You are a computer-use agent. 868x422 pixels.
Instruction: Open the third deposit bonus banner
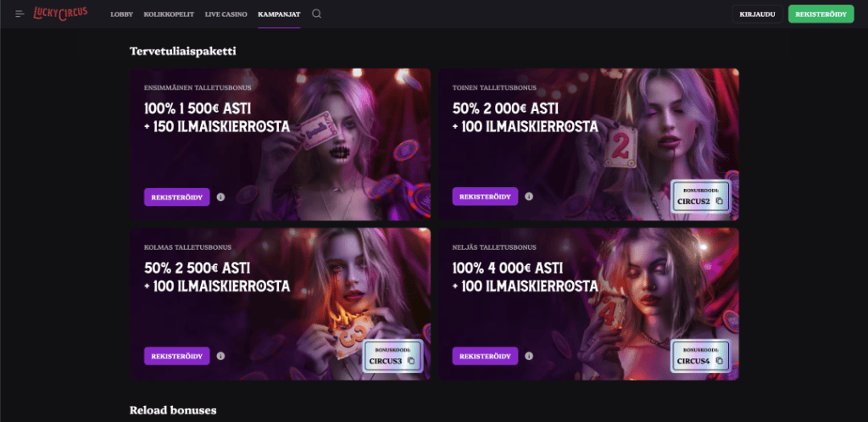[x=280, y=304]
